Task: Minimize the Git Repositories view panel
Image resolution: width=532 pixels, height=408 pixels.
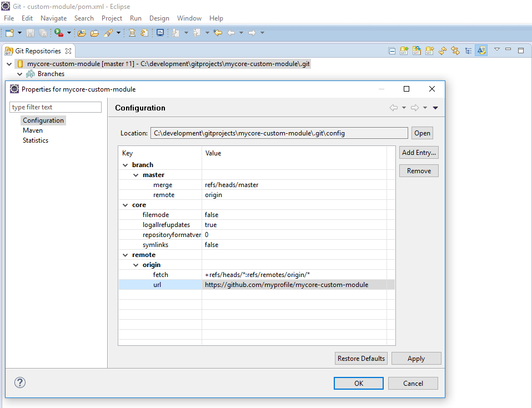Action: tap(508, 49)
